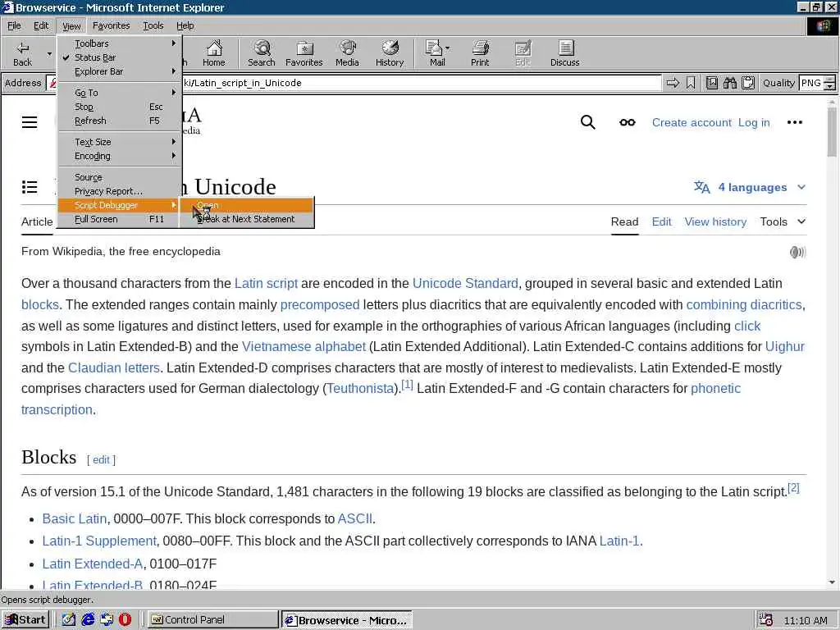
Task: Click the framed bookmark icon in links bar
Action: coord(711,83)
